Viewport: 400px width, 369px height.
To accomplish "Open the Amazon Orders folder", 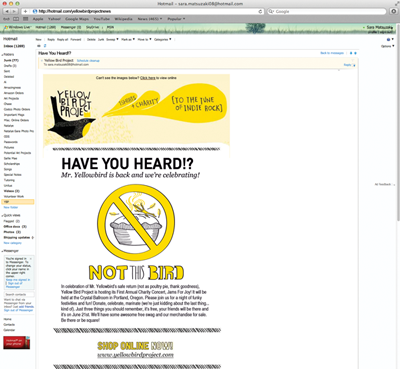I will pos(14,93).
